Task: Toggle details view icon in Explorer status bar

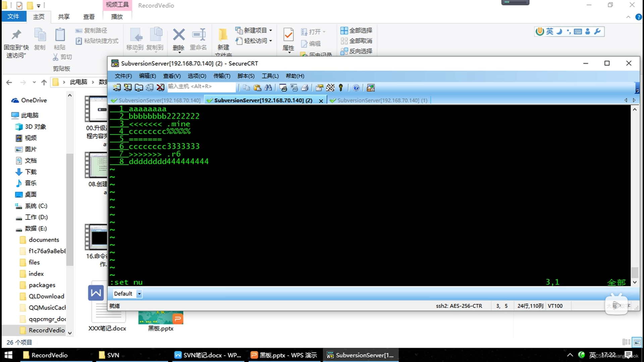Action: [x=626, y=342]
